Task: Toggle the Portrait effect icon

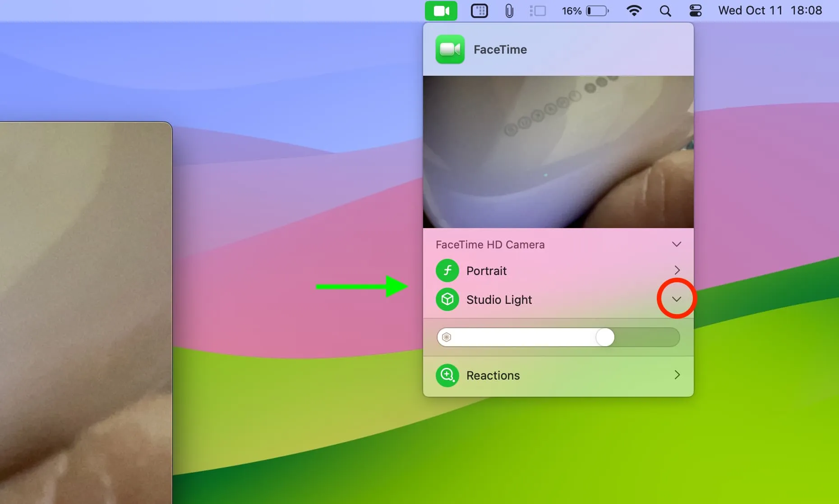Action: (447, 270)
